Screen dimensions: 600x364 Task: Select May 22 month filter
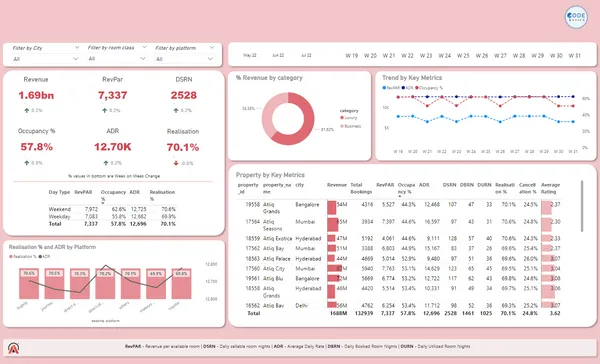coord(250,55)
